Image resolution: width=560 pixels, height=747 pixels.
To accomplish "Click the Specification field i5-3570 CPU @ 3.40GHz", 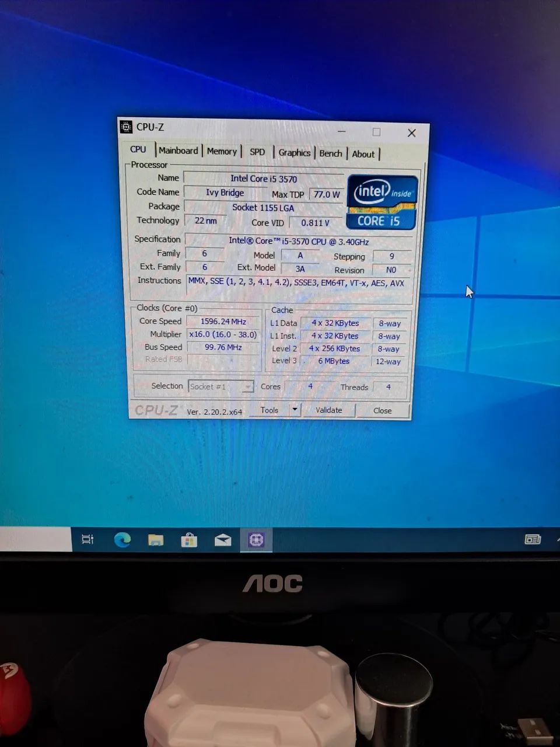I will click(x=298, y=240).
